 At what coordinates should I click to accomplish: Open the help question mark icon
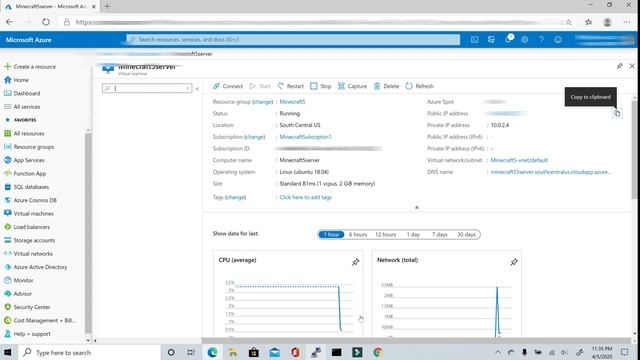pos(541,40)
